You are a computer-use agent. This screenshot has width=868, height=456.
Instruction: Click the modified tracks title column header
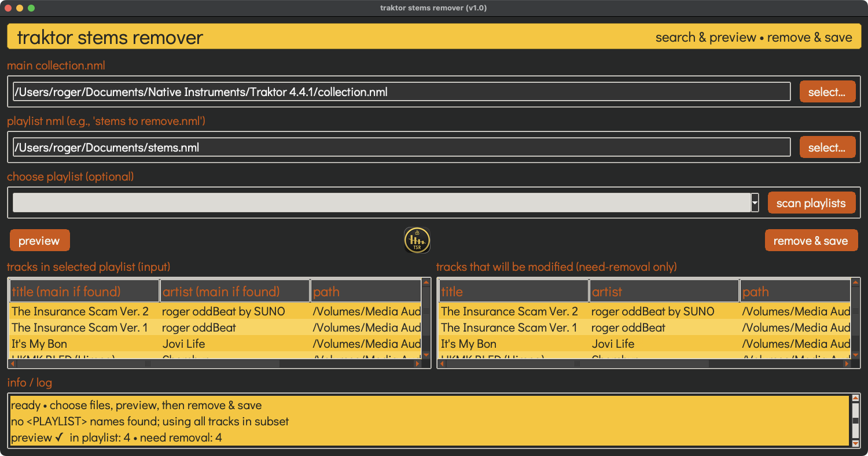click(x=514, y=291)
